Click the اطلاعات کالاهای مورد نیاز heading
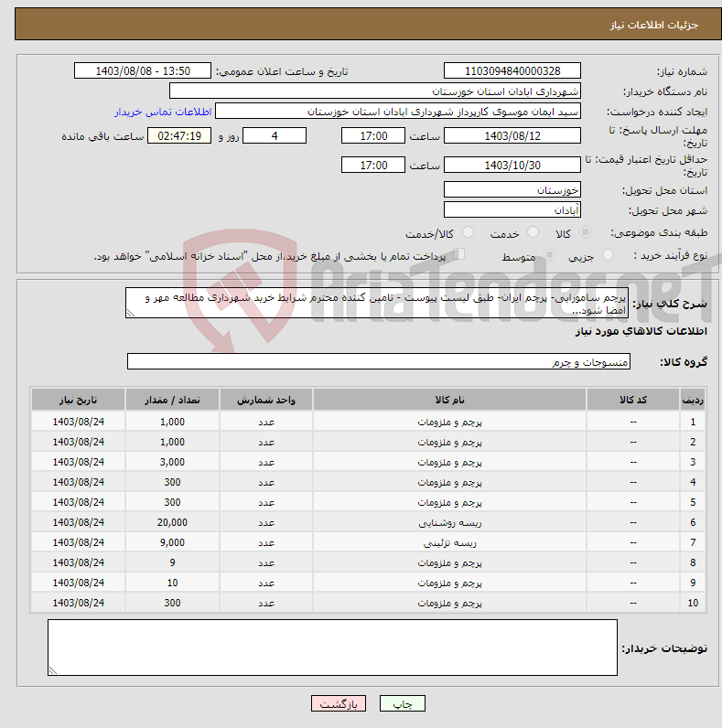 641,331
